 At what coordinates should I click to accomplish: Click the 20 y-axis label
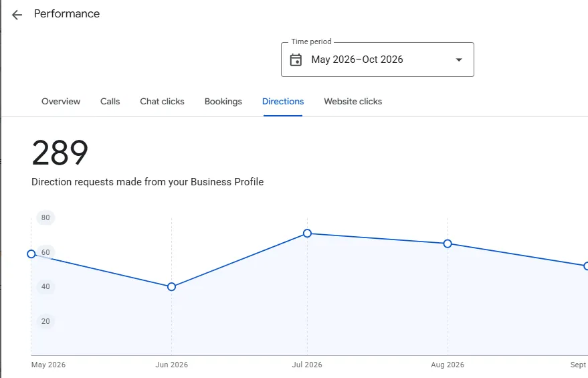pos(45,321)
